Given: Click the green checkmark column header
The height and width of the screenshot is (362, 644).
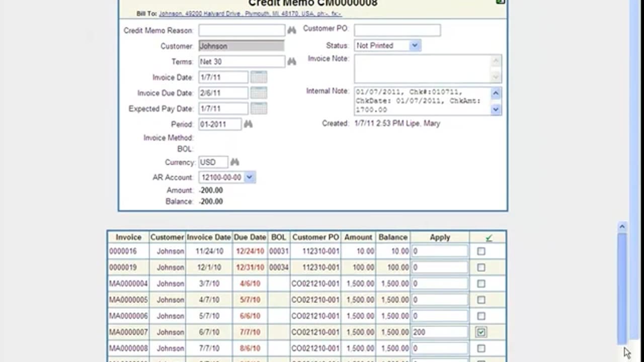Looking at the screenshot, I should 489,237.
